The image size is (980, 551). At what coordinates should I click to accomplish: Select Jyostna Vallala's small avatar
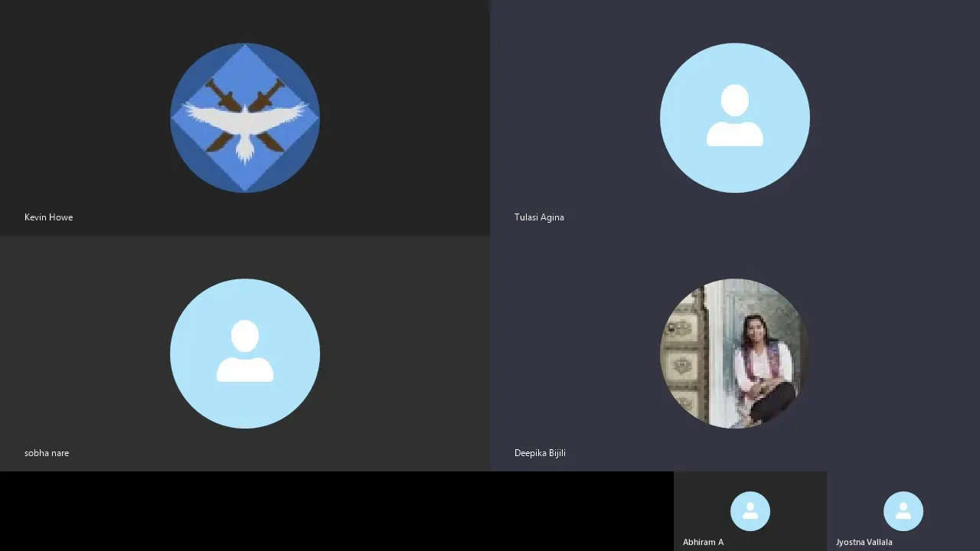point(903,511)
